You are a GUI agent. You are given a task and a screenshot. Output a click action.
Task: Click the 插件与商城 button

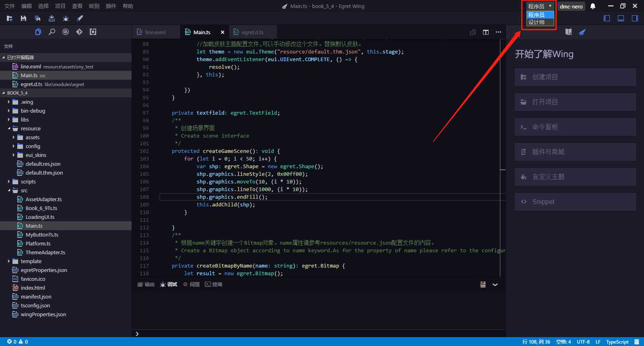(575, 152)
